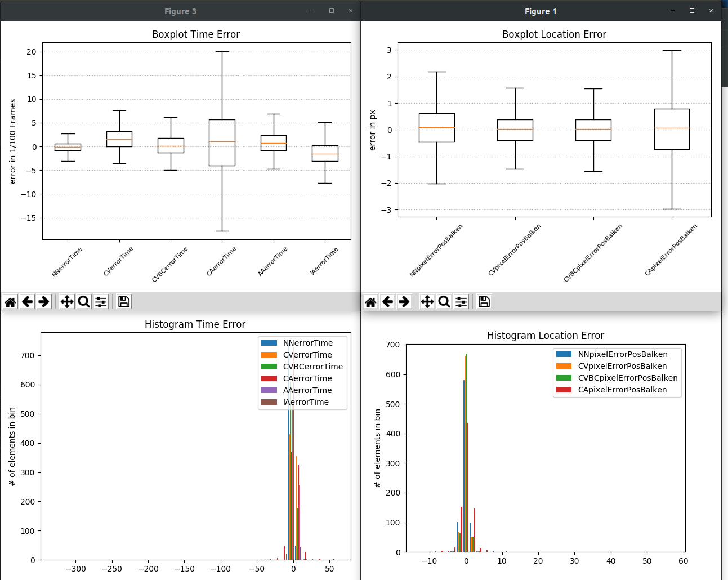728x580 pixels.
Task: Activate the Zoom magnifier in Figure 1
Action: point(444,302)
